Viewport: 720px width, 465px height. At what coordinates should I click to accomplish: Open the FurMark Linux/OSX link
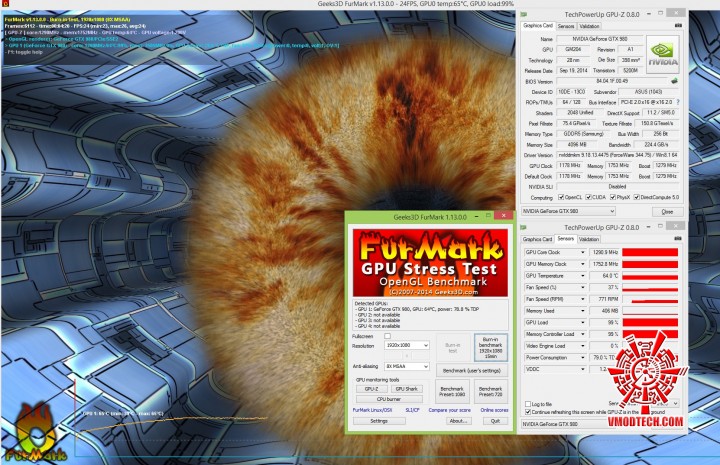(x=372, y=410)
